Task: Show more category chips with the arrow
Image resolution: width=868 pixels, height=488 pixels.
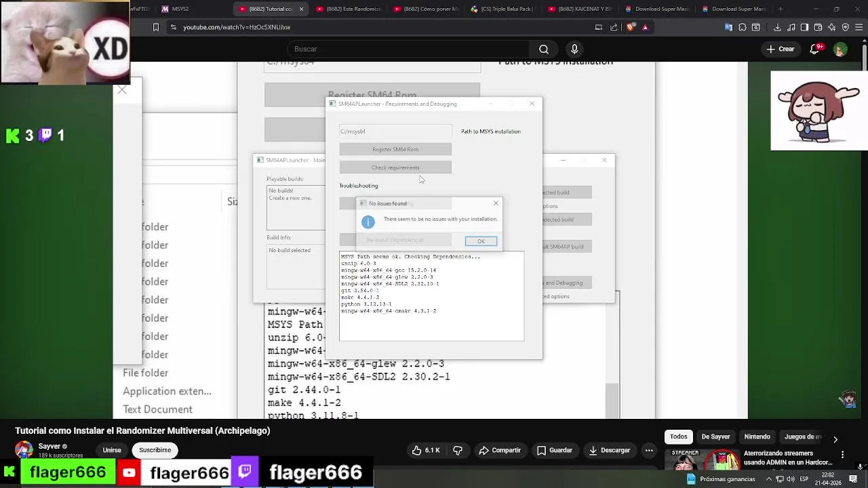Action: pyautogui.click(x=835, y=439)
